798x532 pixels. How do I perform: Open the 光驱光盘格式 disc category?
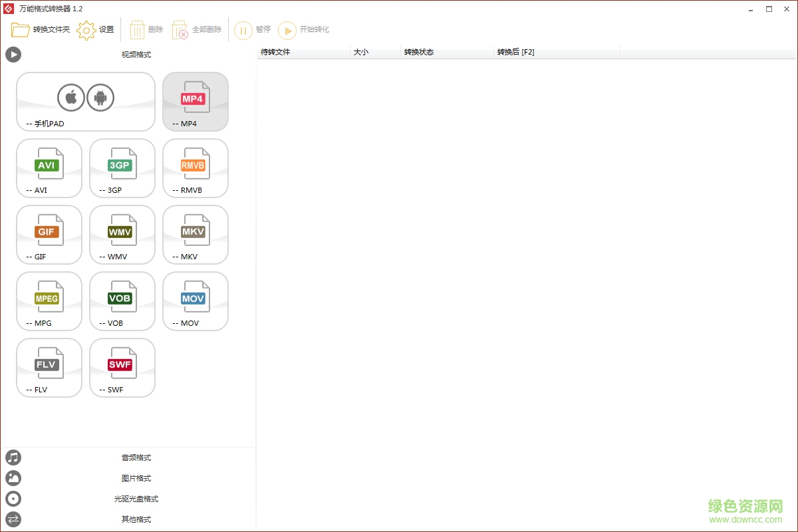pyautogui.click(x=136, y=499)
